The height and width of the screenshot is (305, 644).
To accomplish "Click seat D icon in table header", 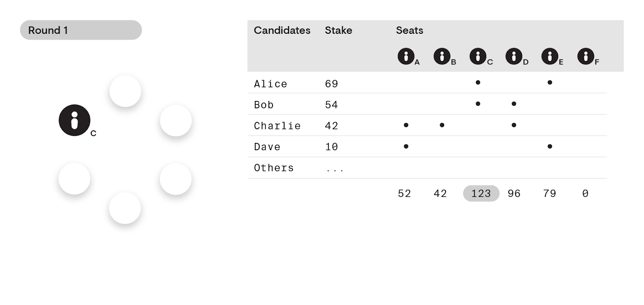I will point(514,56).
